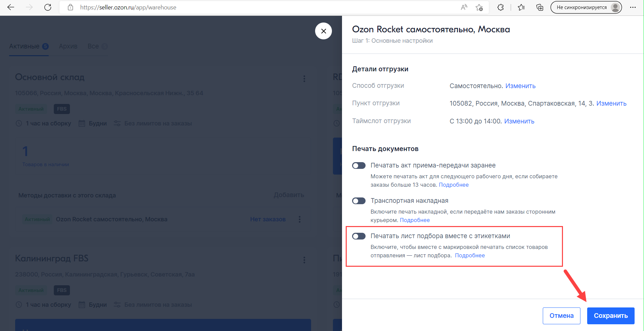Image resolution: width=644 pixels, height=331 pixels.
Task: Click the 'Печать документов' section heading
Action: (385, 149)
